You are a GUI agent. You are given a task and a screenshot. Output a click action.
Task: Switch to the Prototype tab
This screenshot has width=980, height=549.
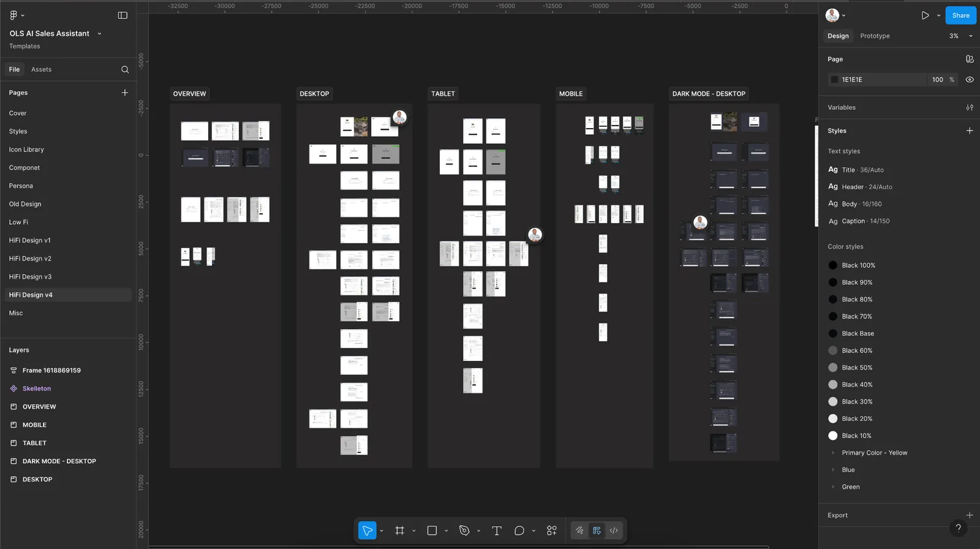click(875, 36)
